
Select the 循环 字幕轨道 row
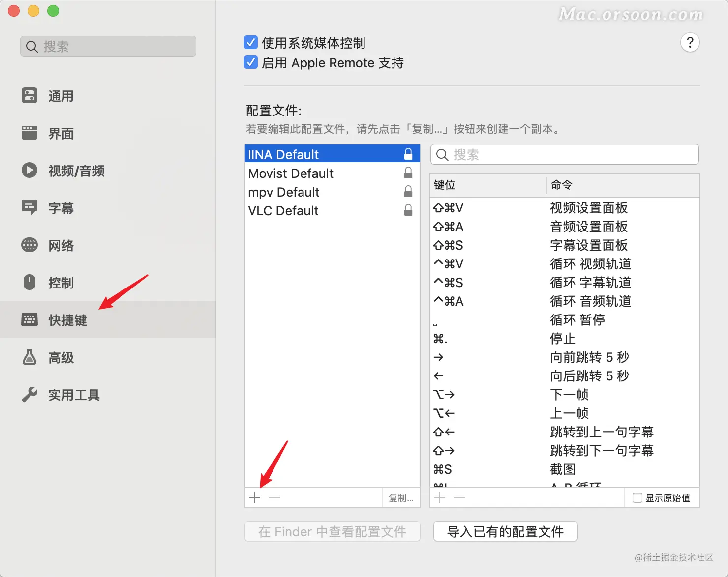(565, 283)
